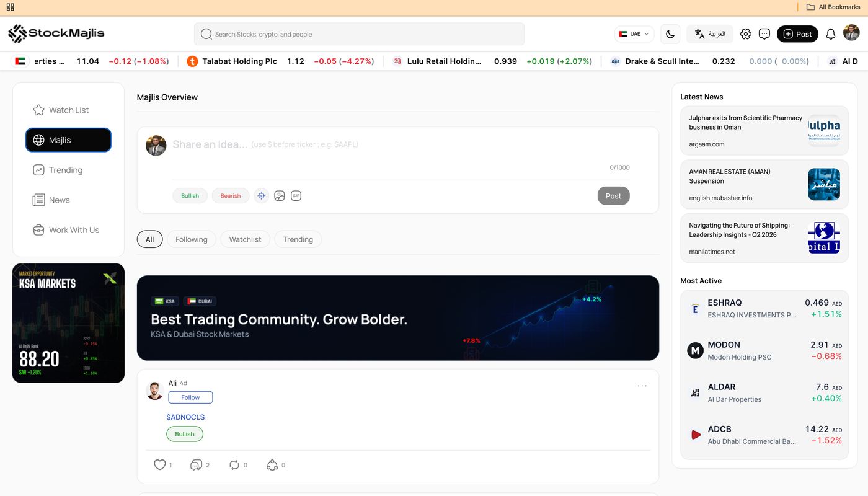Open browser tab grid icon
This screenshot has height=496, width=868.
pos(10,7)
